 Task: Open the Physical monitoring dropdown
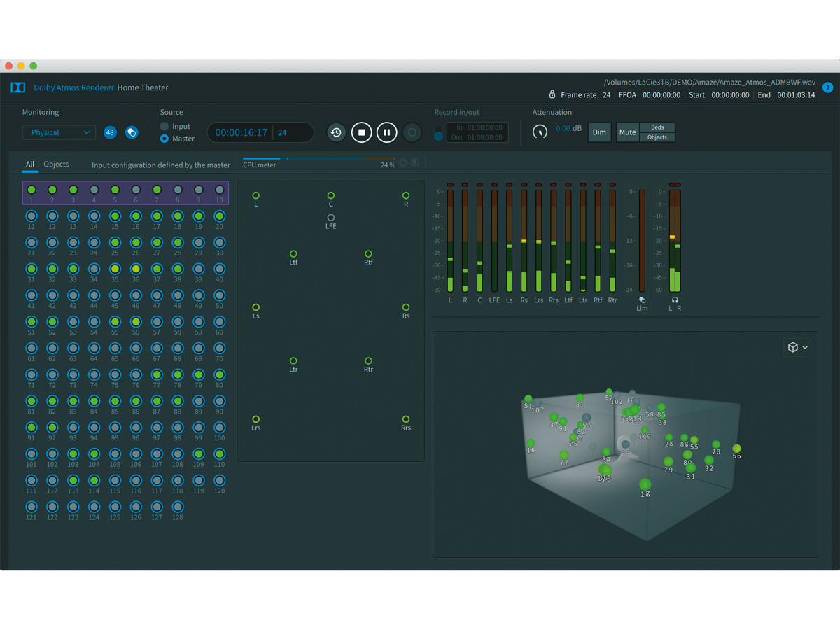tap(59, 132)
